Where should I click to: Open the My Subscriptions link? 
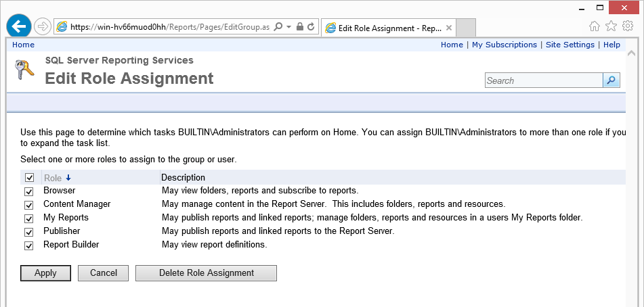coord(504,45)
